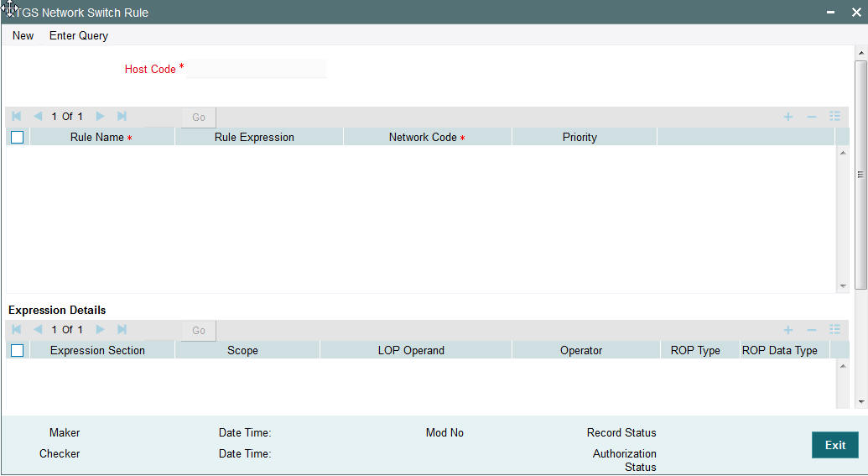
Task: Add a row to Expression Details grid
Action: tap(788, 330)
